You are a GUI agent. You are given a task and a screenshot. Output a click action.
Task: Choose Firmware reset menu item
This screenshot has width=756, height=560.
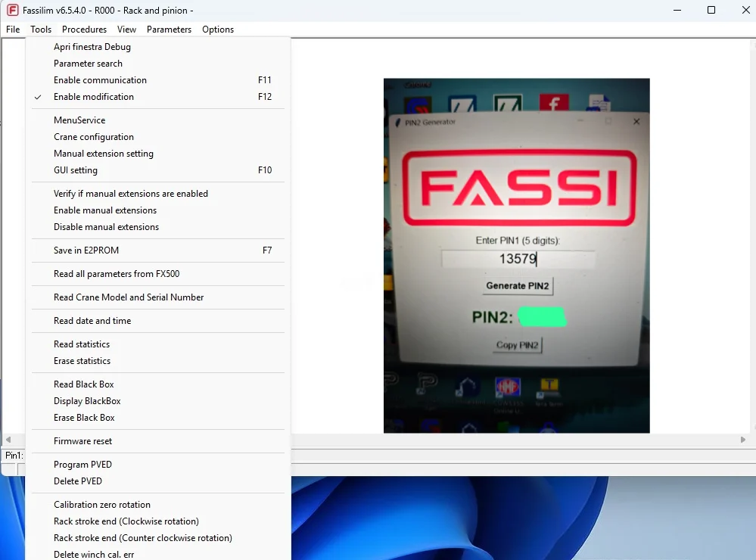(82, 441)
